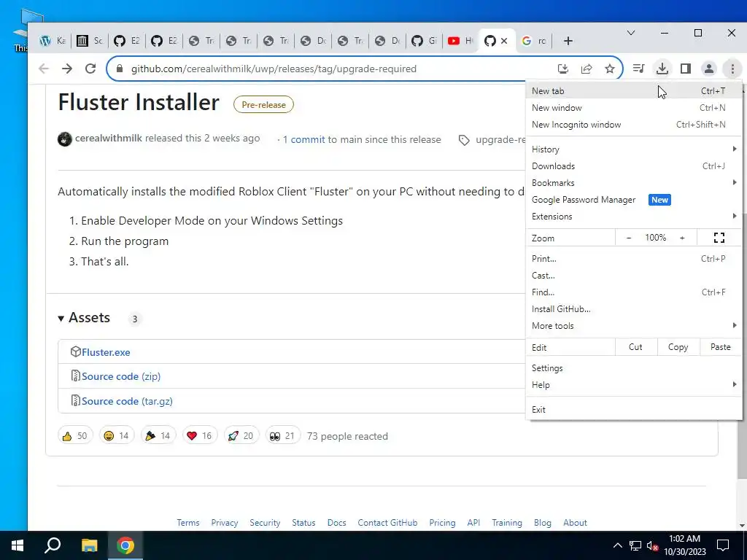This screenshot has height=560, width=747.
Task: Reload the current page
Action: pos(90,69)
